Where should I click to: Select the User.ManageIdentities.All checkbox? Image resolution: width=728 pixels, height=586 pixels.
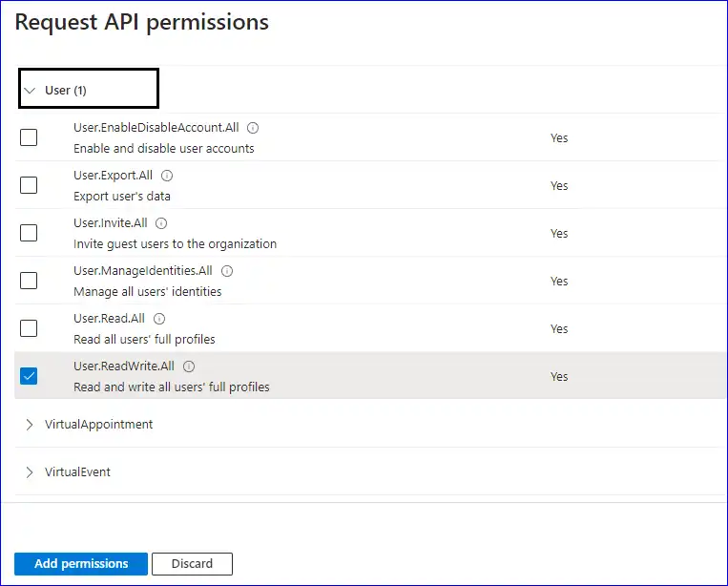click(30, 281)
